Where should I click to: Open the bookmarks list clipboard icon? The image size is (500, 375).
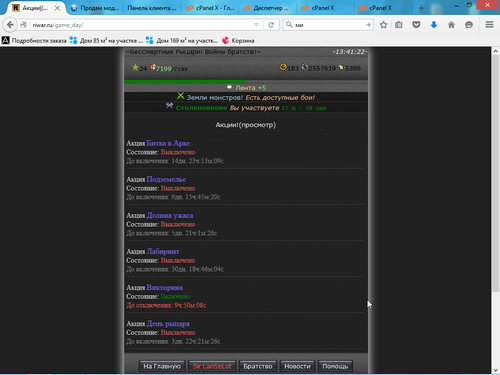pos(399,25)
